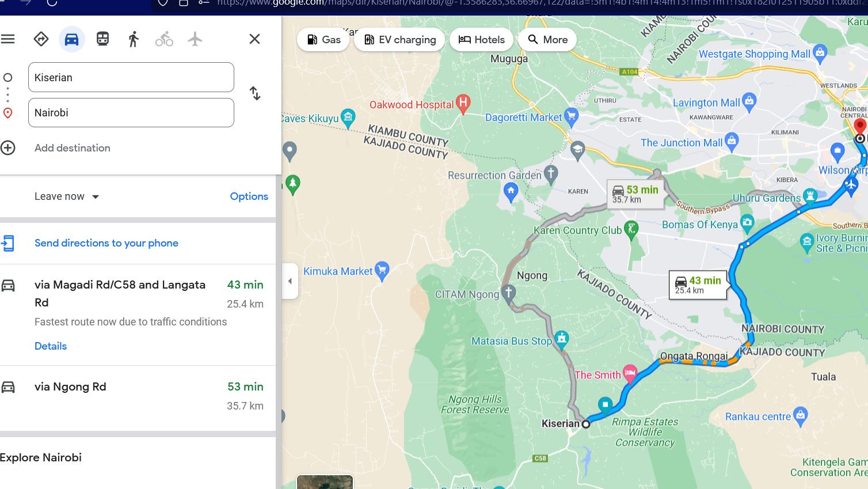This screenshot has height=489, width=868.
Task: Select driving travel mode
Action: [72, 39]
